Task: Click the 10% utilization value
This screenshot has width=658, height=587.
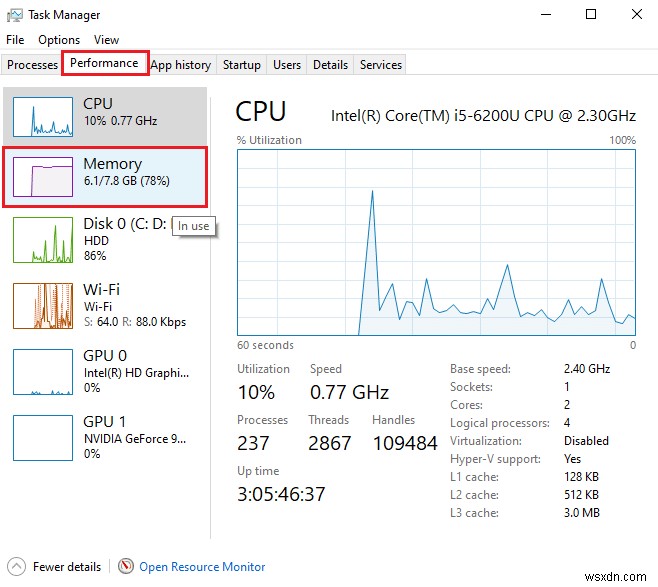Action: click(256, 392)
